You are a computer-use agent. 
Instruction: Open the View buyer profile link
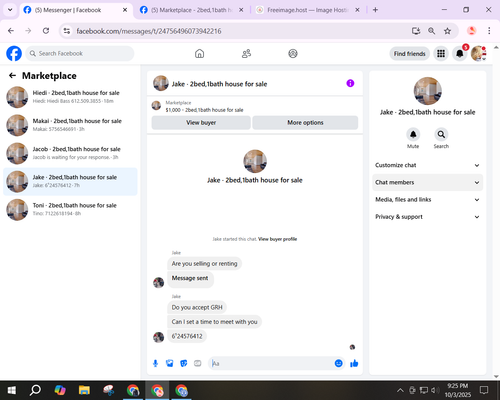pos(277,239)
